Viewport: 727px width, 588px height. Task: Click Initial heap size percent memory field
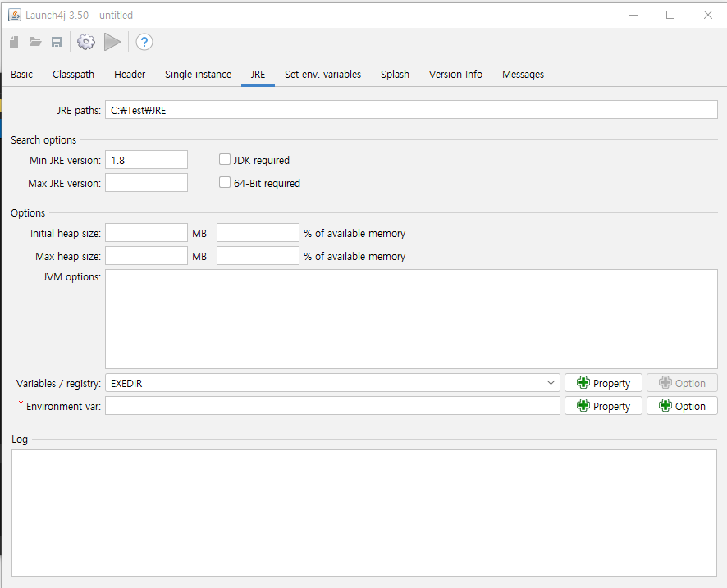point(258,233)
